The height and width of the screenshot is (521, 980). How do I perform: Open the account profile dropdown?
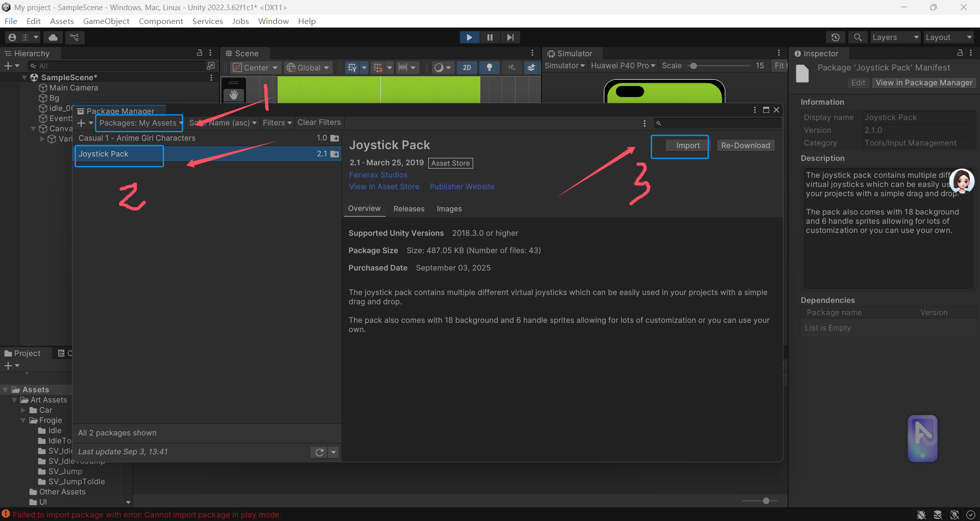23,37
